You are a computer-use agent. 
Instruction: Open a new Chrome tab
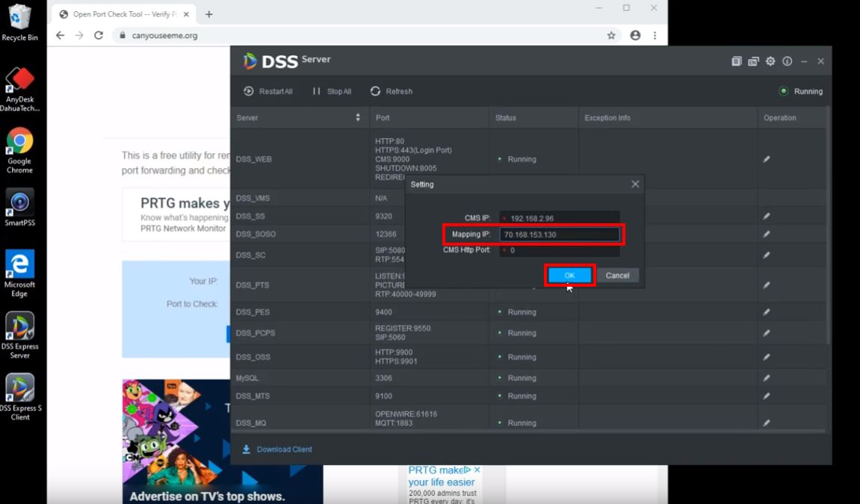tap(209, 14)
